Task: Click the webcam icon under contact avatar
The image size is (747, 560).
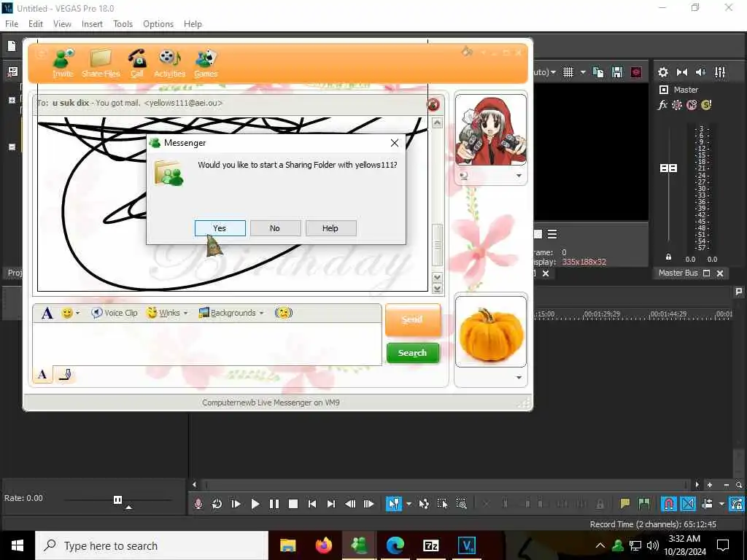Action: point(463,176)
